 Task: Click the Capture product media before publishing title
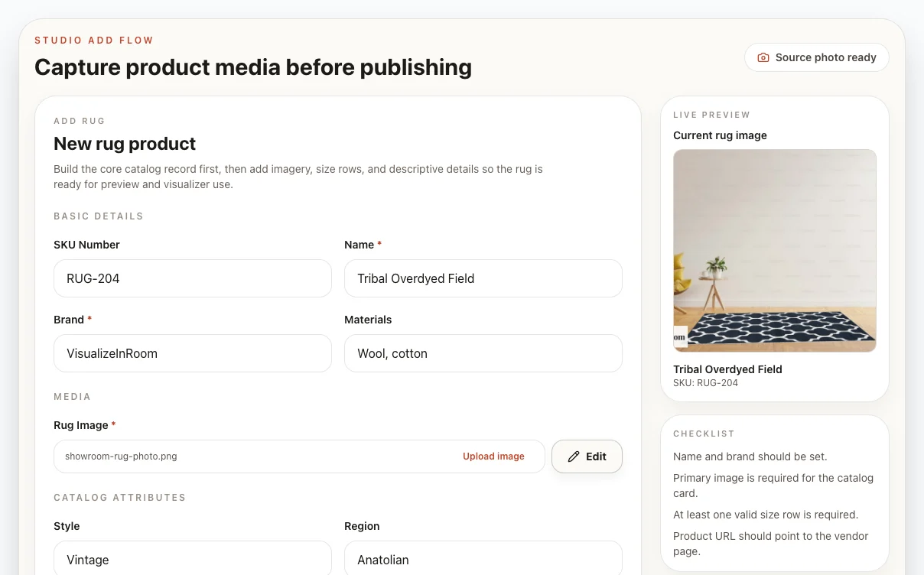pos(253,67)
